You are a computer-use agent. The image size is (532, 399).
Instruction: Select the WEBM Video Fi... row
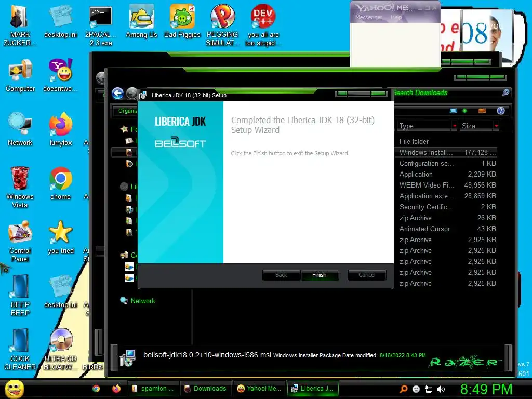point(446,185)
